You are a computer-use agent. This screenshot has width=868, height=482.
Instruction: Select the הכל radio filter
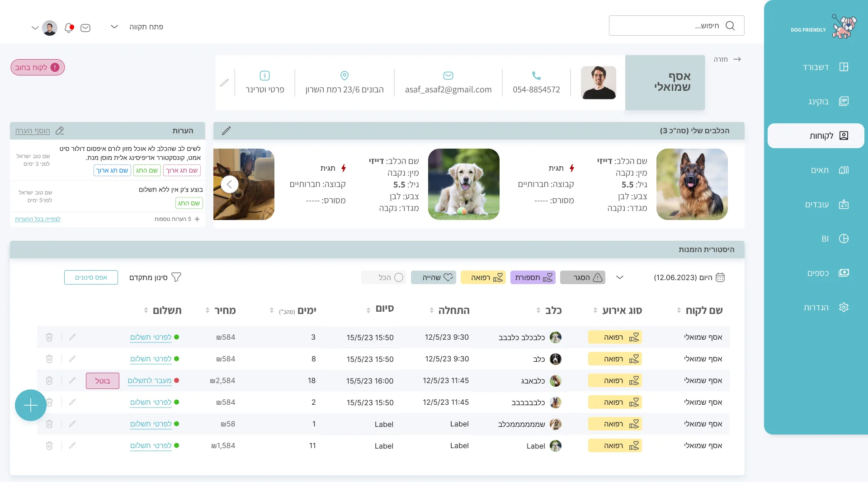coord(398,277)
